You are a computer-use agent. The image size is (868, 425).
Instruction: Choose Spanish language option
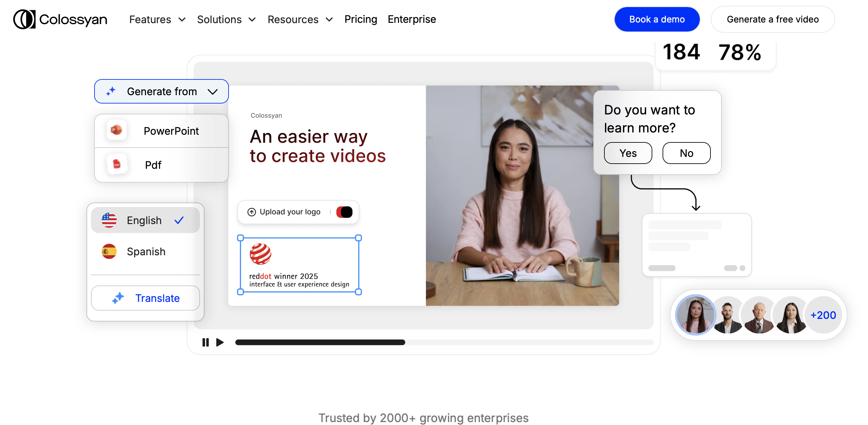(x=146, y=251)
